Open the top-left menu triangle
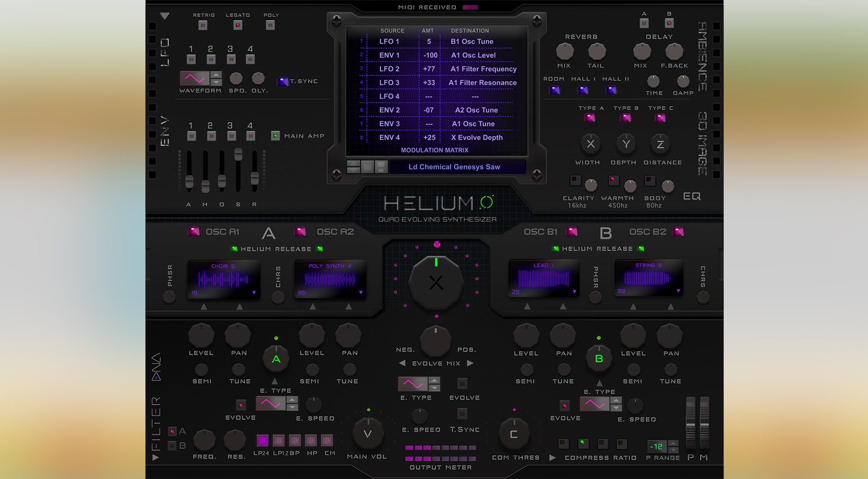Viewport: 868px width, 479px height. tap(165, 16)
